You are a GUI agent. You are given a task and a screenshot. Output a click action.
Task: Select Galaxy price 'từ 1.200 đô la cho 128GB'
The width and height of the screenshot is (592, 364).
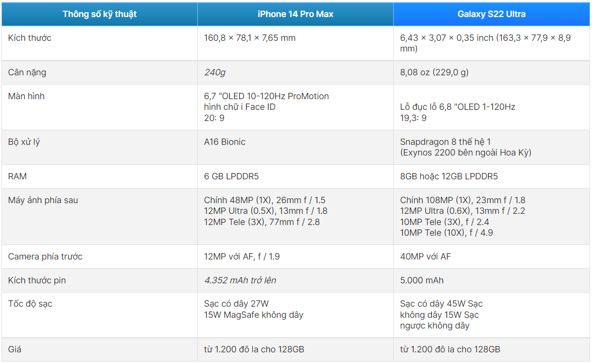pos(450,349)
